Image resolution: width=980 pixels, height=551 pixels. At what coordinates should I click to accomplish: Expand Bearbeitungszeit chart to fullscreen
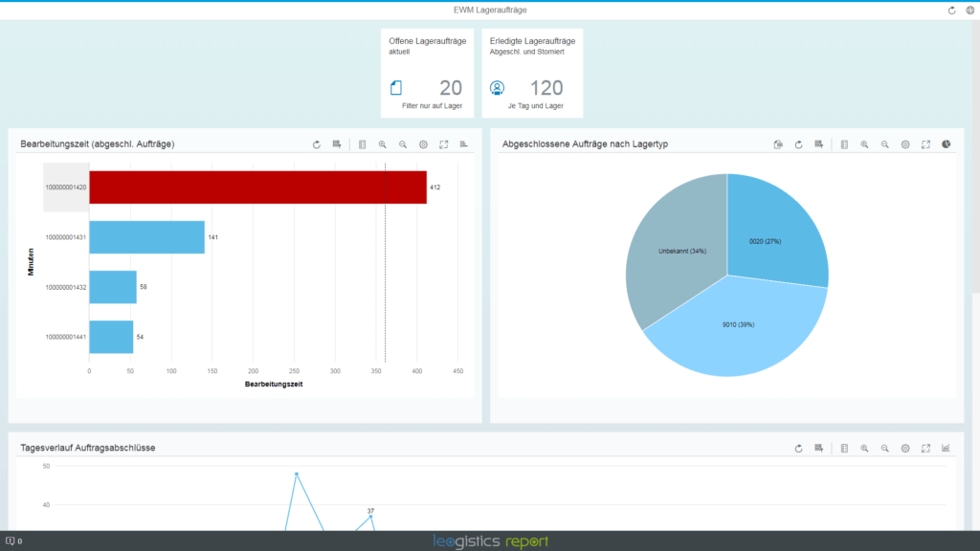444,144
